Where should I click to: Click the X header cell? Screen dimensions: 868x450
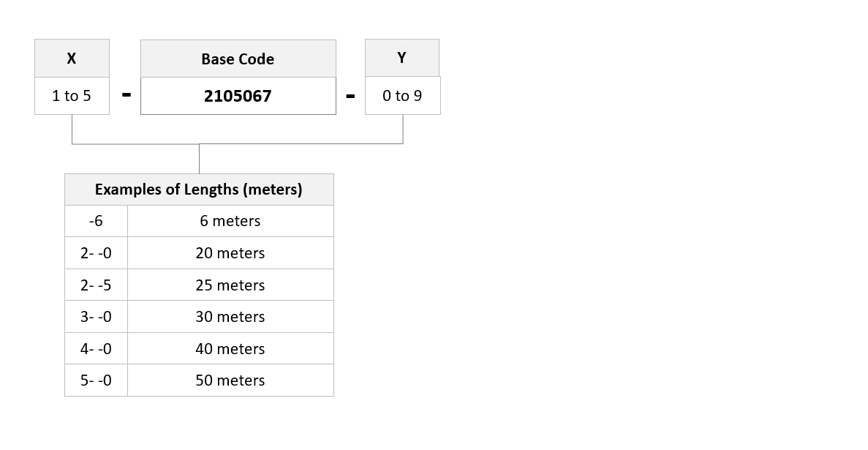[72, 59]
